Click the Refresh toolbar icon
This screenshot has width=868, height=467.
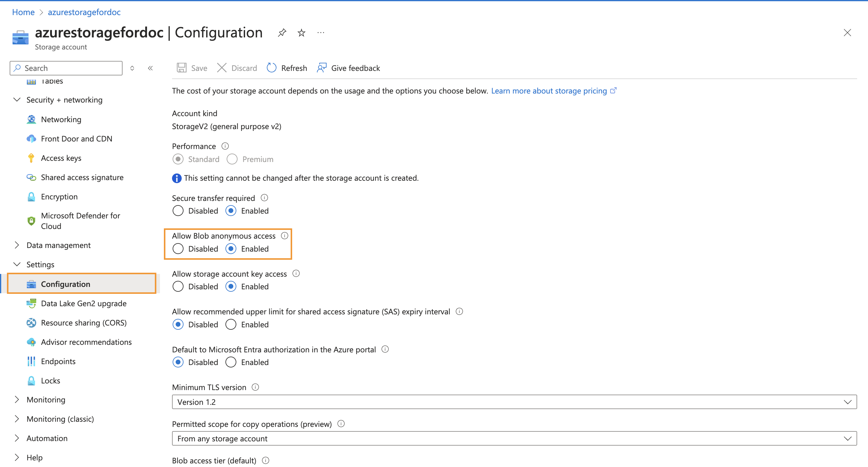271,68
